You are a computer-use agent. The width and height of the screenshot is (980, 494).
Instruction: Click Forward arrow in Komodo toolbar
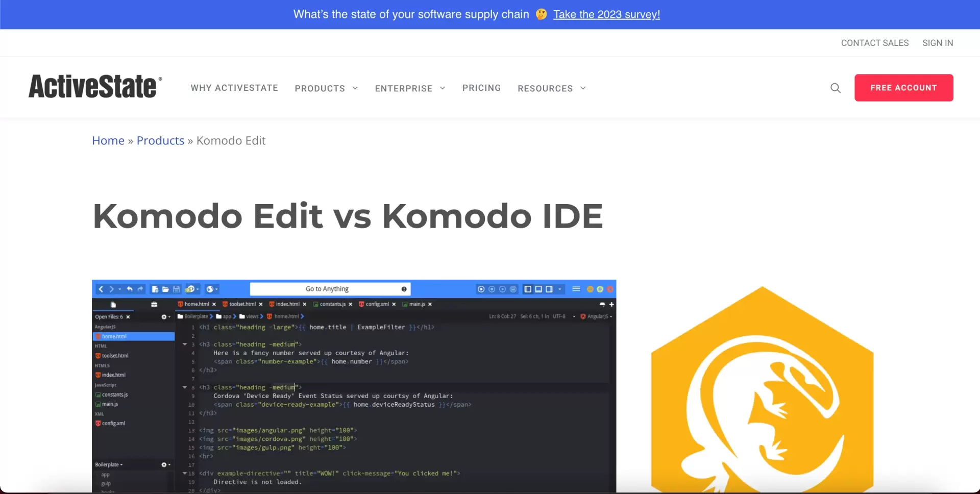[x=111, y=289]
